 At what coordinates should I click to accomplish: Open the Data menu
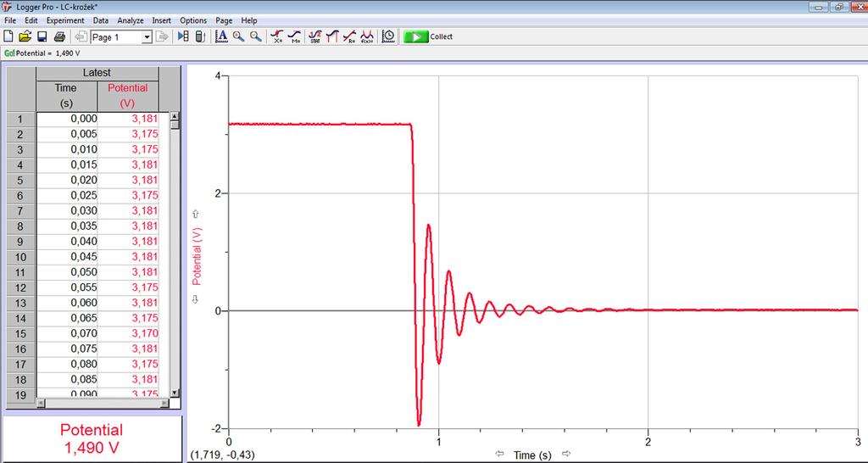click(x=101, y=20)
